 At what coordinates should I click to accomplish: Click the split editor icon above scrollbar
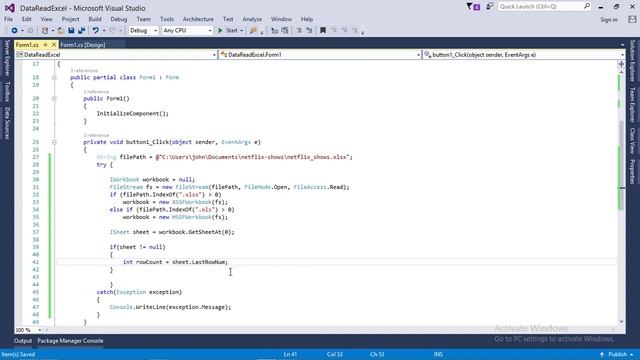(621, 64)
